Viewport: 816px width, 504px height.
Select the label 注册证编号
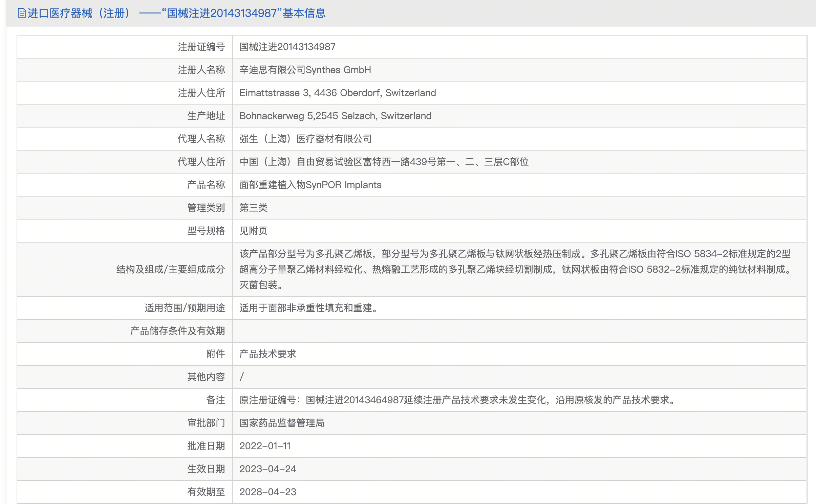coord(201,47)
